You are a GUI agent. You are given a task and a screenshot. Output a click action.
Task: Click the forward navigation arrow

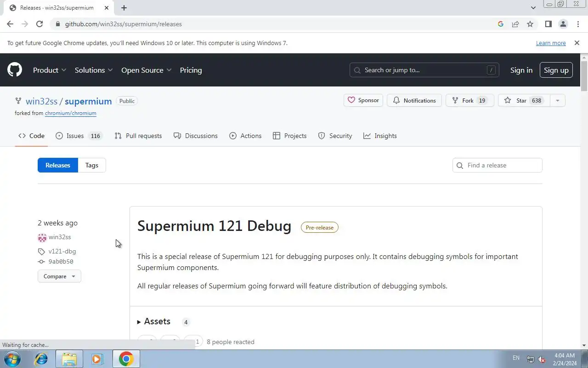(25, 24)
